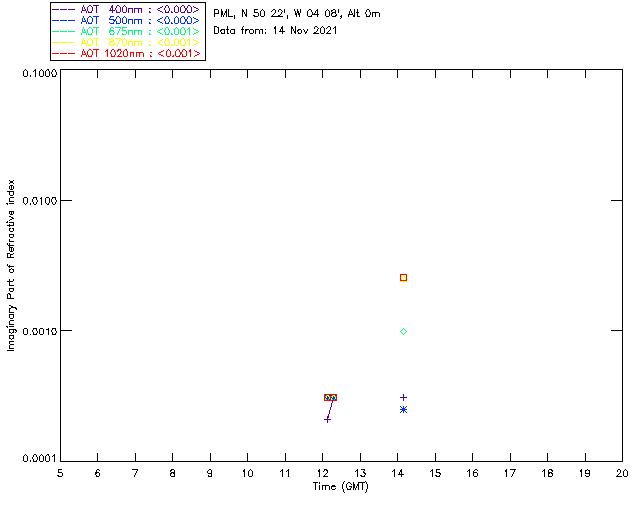
Task: Click the 'AOT 500nm : <0.000>' legend entry
Action: coord(126,20)
